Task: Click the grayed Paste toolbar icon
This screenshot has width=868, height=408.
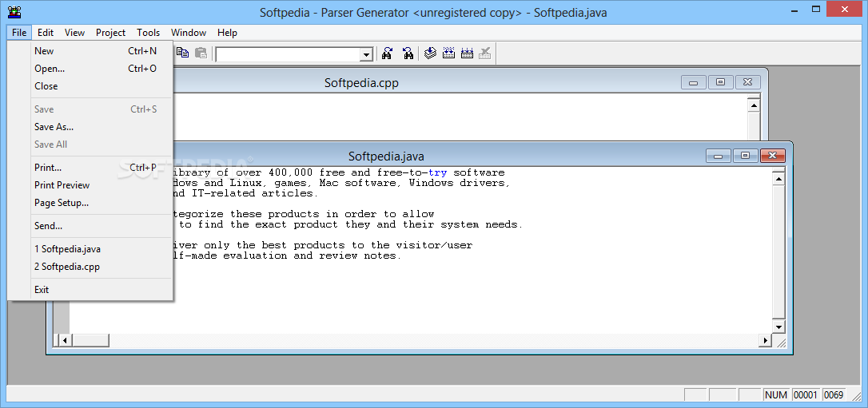Action: 201,53
